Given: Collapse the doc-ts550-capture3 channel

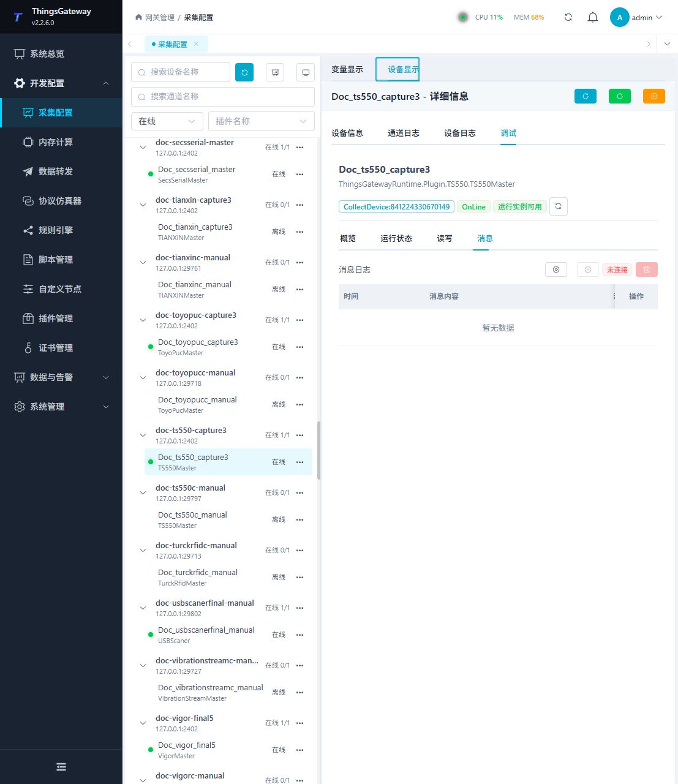Looking at the screenshot, I should coord(143,435).
